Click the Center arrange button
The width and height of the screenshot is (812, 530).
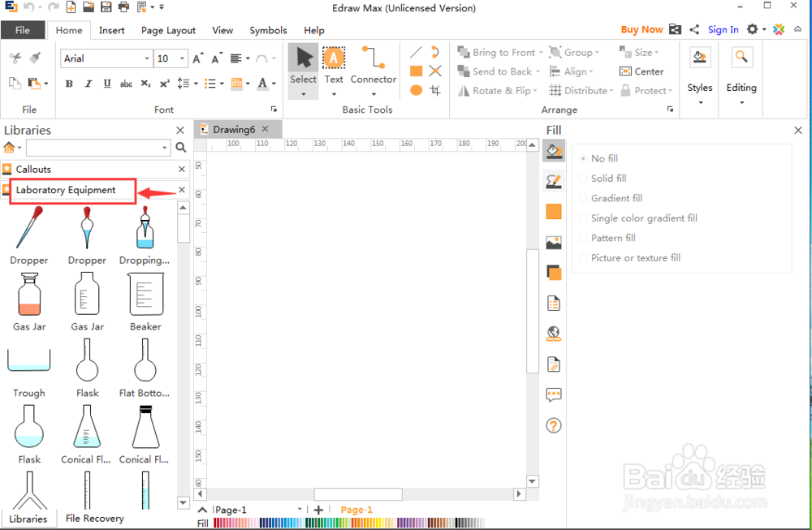(x=641, y=71)
